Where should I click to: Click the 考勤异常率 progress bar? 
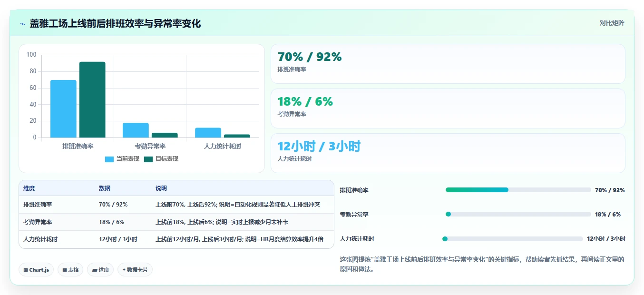pyautogui.click(x=518, y=214)
